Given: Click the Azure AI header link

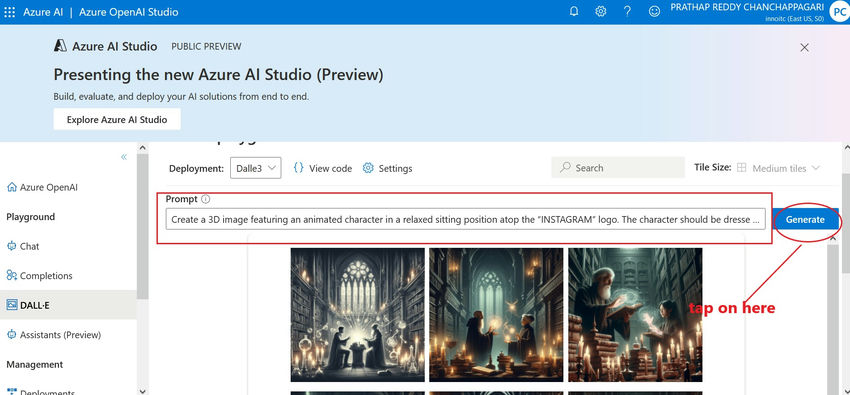Looking at the screenshot, I should point(43,12).
